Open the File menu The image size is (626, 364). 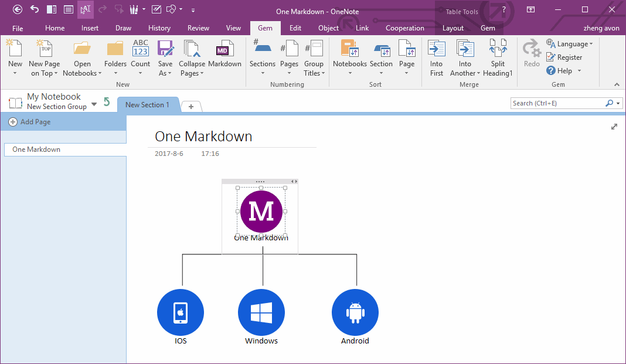[x=18, y=28]
